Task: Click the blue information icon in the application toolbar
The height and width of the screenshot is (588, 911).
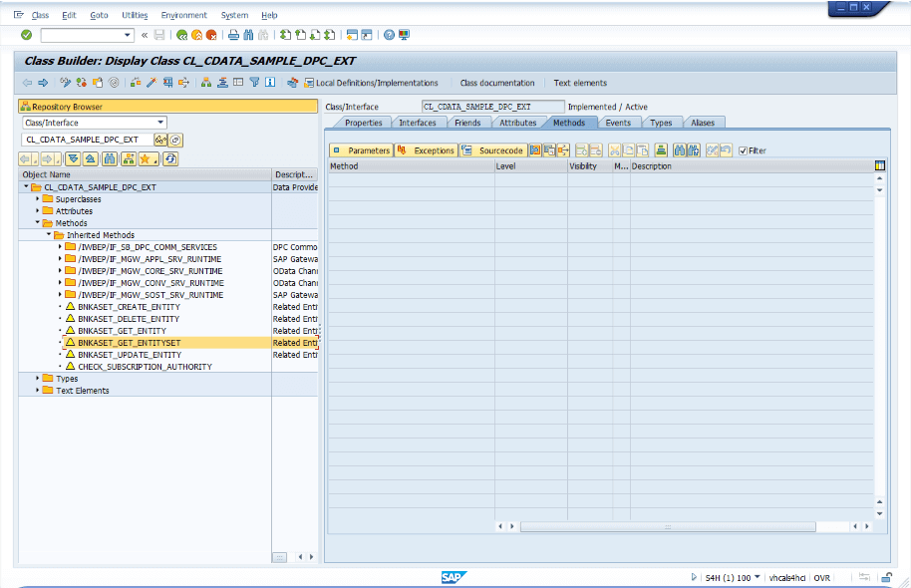Action: (x=270, y=83)
